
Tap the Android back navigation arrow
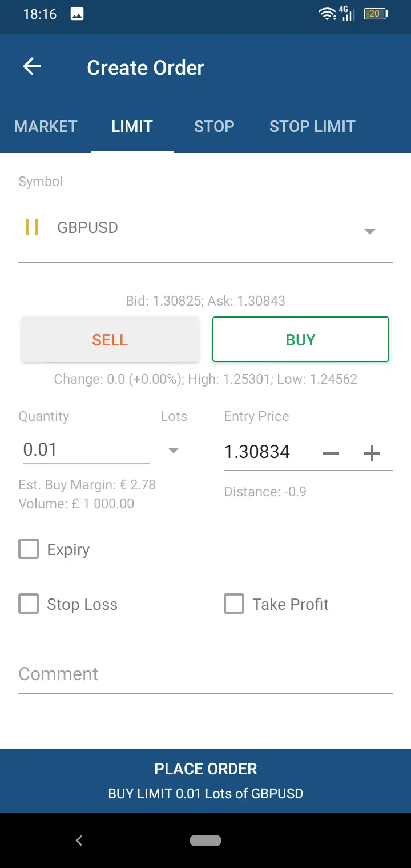coord(79,840)
